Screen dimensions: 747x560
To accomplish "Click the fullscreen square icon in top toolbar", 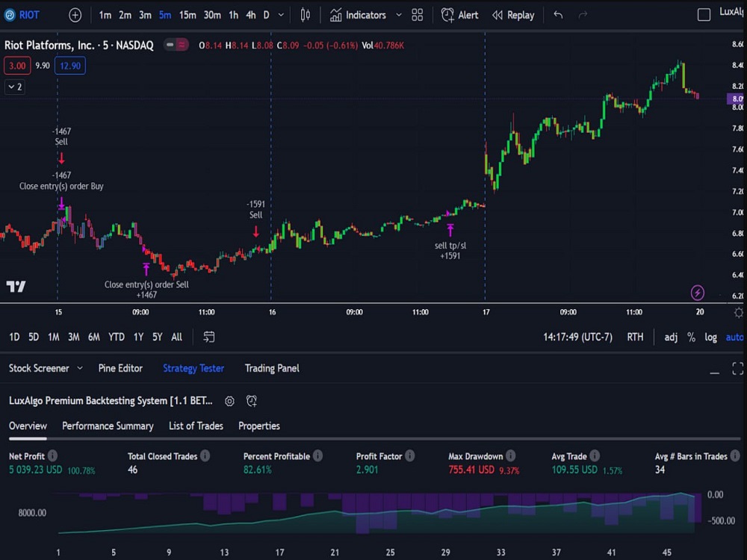I will click(x=704, y=15).
